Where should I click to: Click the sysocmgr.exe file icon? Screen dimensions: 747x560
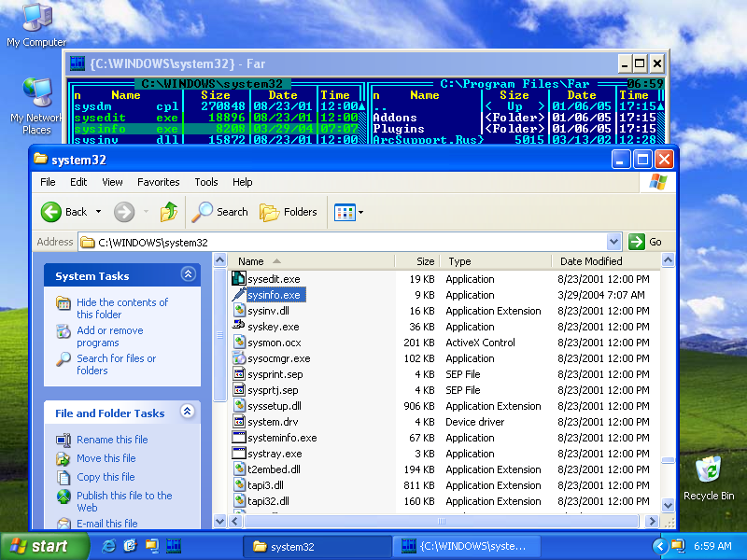[239, 358]
